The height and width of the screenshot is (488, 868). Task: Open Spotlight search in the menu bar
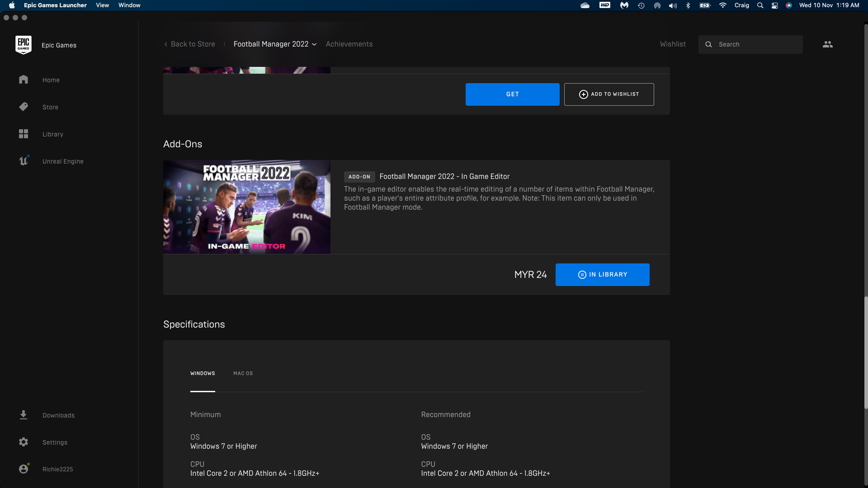coord(760,5)
